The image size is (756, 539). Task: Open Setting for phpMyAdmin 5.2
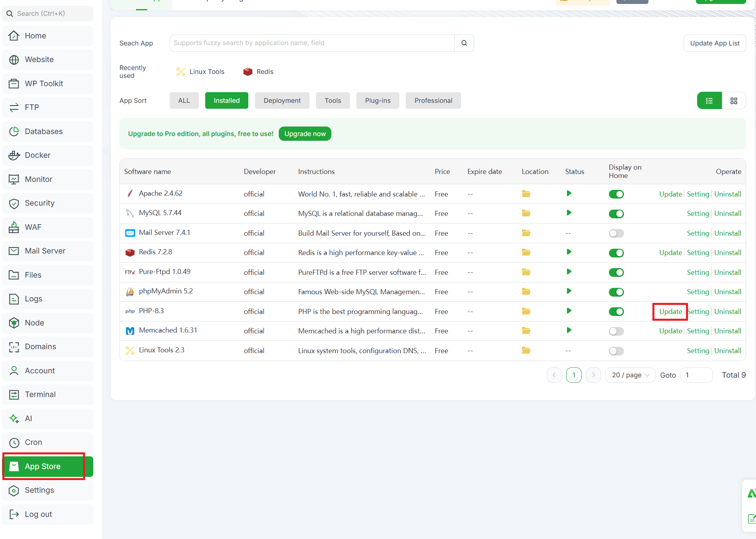[x=698, y=292]
